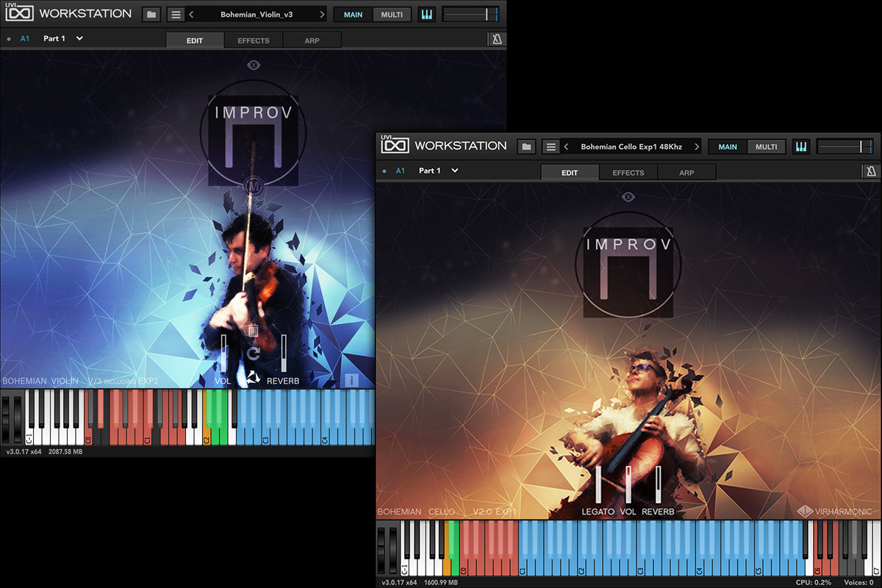Switch to MULTI view in the Cello window
Image resolution: width=882 pixels, height=588 pixels.
click(767, 146)
